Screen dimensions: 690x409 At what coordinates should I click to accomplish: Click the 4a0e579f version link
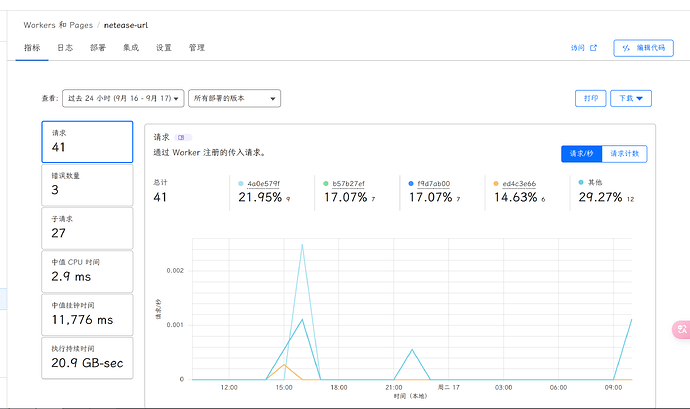264,184
